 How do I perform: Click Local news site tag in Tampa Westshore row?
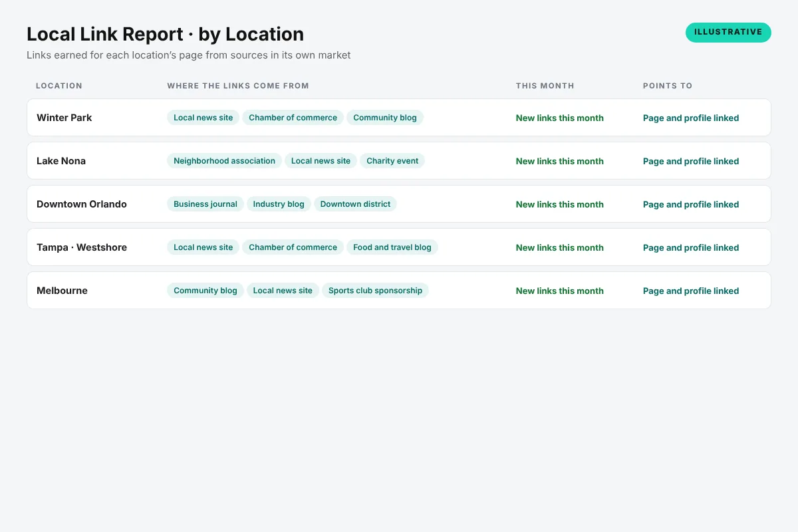(x=203, y=247)
